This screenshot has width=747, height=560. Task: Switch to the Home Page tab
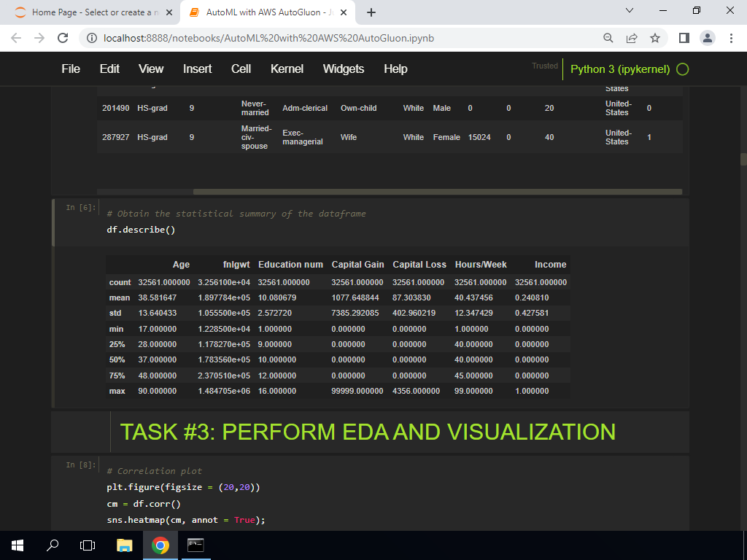90,12
